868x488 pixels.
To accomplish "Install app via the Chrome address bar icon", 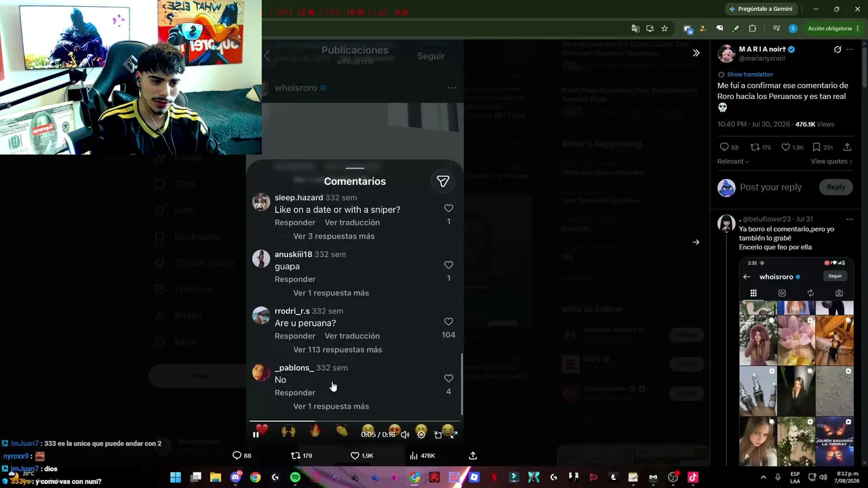I will (650, 28).
